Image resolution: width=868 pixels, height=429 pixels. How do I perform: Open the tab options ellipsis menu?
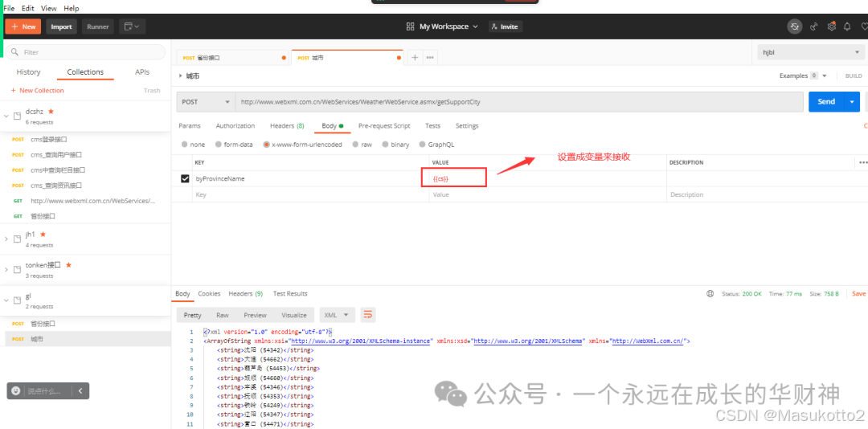click(429, 58)
